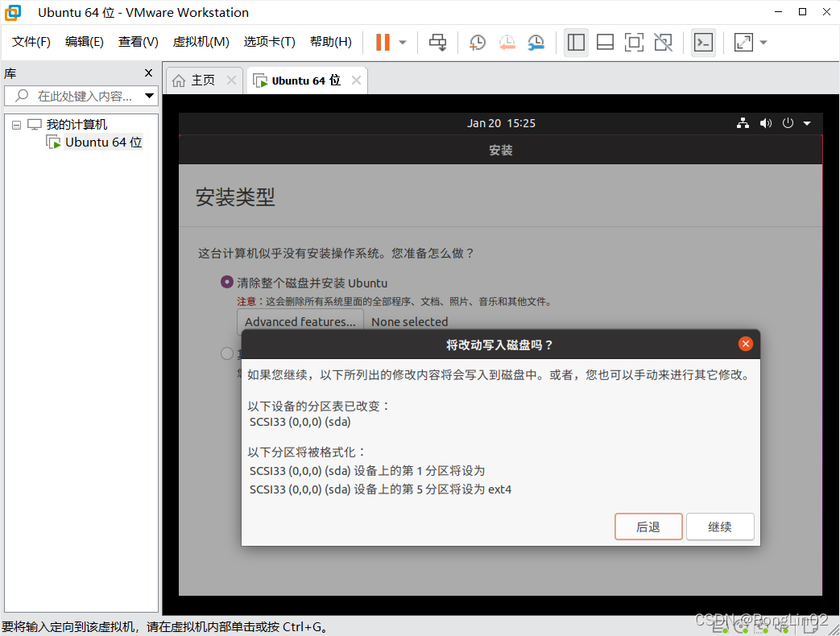Click the 后退 button
The width and height of the screenshot is (840, 636).
(648, 527)
